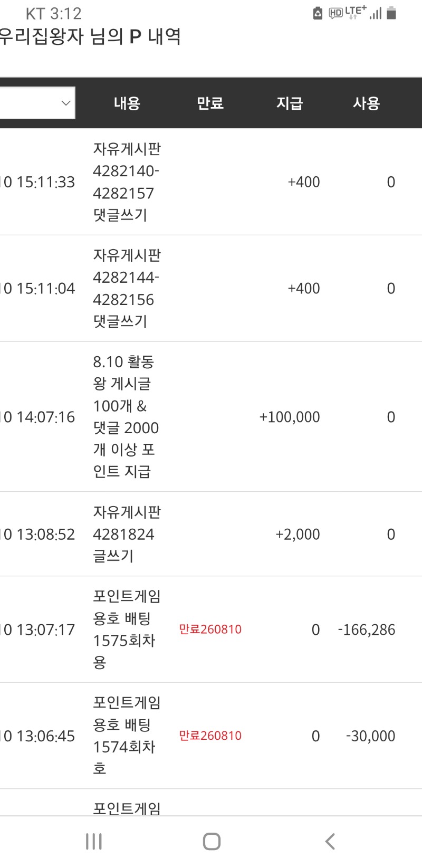Open the 용호 배팅 1575회차 entry
This screenshot has width=422, height=868.
coord(127,629)
